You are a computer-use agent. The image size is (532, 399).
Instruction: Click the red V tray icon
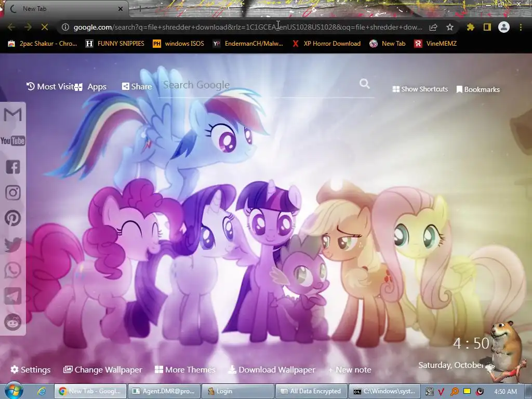(x=441, y=392)
